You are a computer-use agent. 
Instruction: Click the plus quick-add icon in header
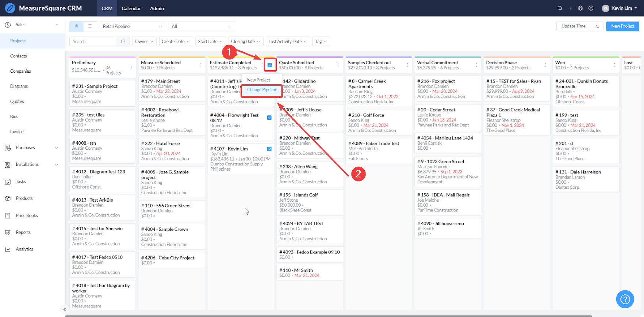[570, 8]
